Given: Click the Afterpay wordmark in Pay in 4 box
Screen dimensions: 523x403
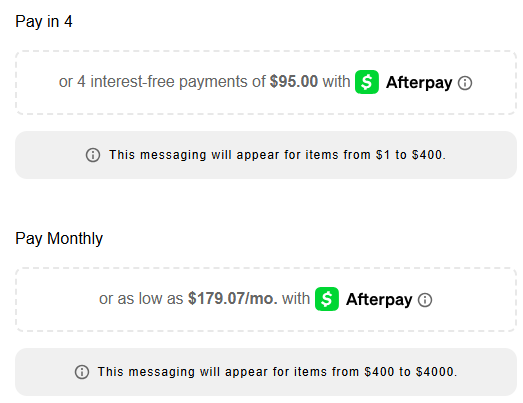Looking at the screenshot, I should [x=419, y=82].
